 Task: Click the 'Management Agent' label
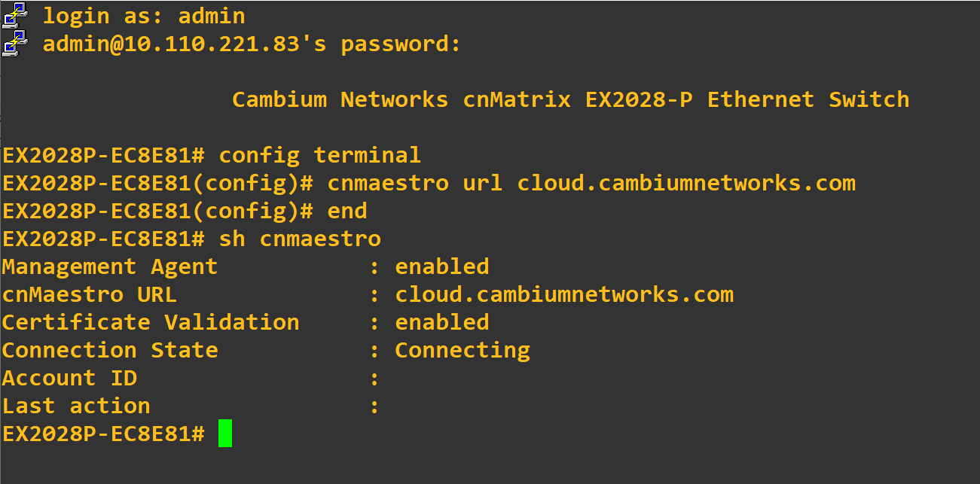[110, 266]
